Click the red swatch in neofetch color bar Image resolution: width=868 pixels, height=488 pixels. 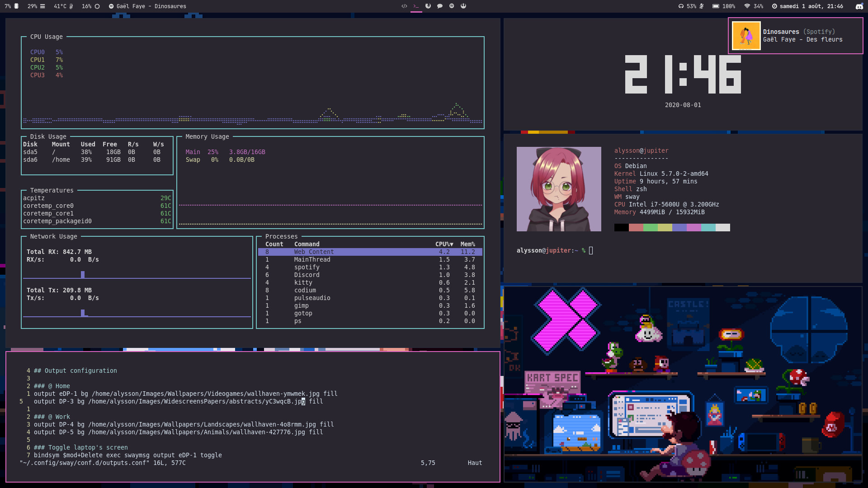point(636,228)
